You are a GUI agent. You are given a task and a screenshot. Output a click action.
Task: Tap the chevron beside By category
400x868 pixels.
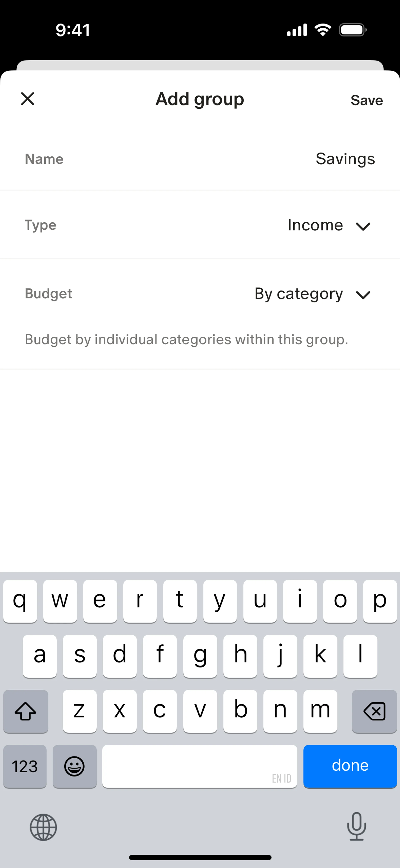tap(363, 295)
